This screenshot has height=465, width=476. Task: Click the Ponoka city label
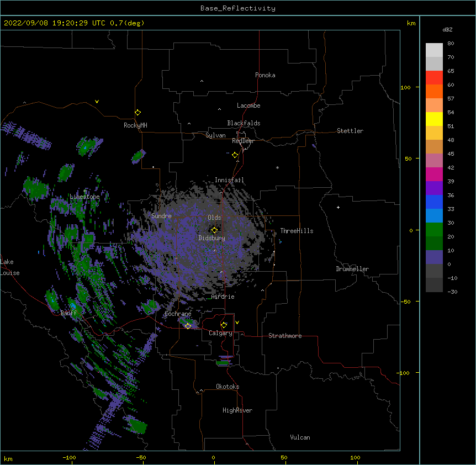pyautogui.click(x=265, y=75)
